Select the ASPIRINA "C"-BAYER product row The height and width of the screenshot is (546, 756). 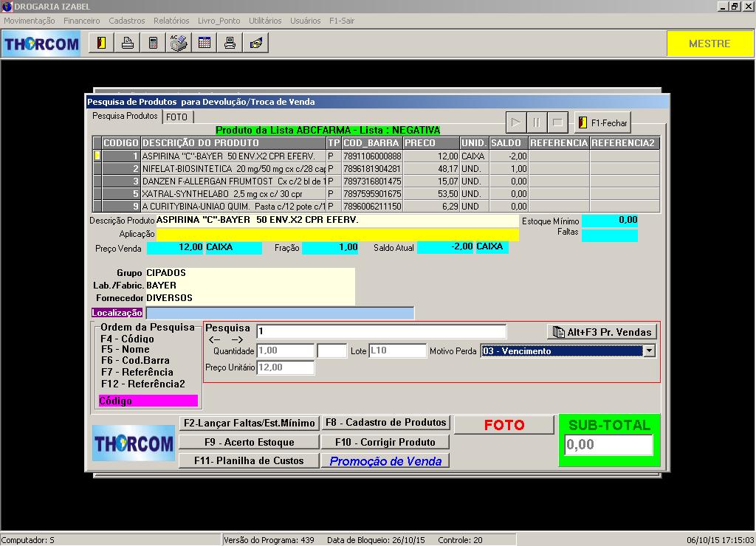pos(376,156)
